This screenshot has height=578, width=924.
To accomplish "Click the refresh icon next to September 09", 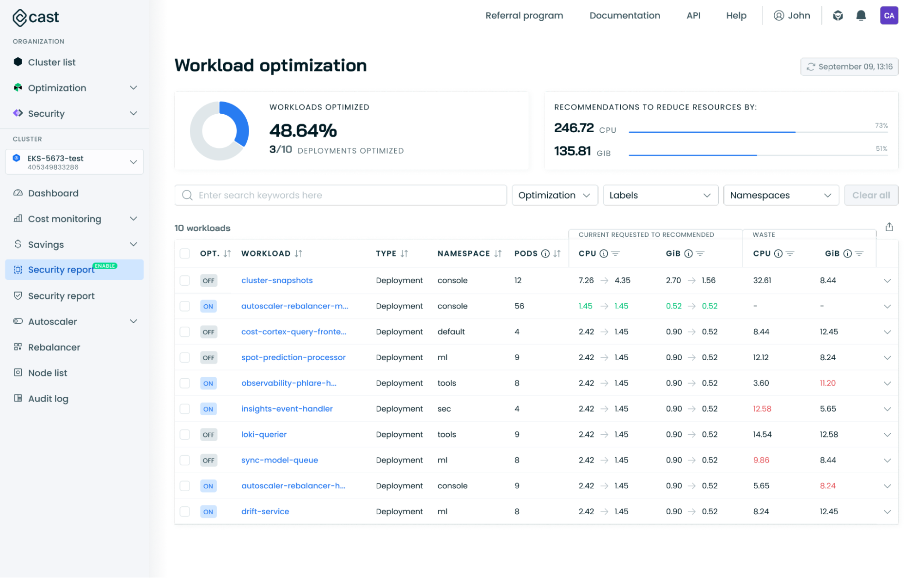I will [811, 67].
